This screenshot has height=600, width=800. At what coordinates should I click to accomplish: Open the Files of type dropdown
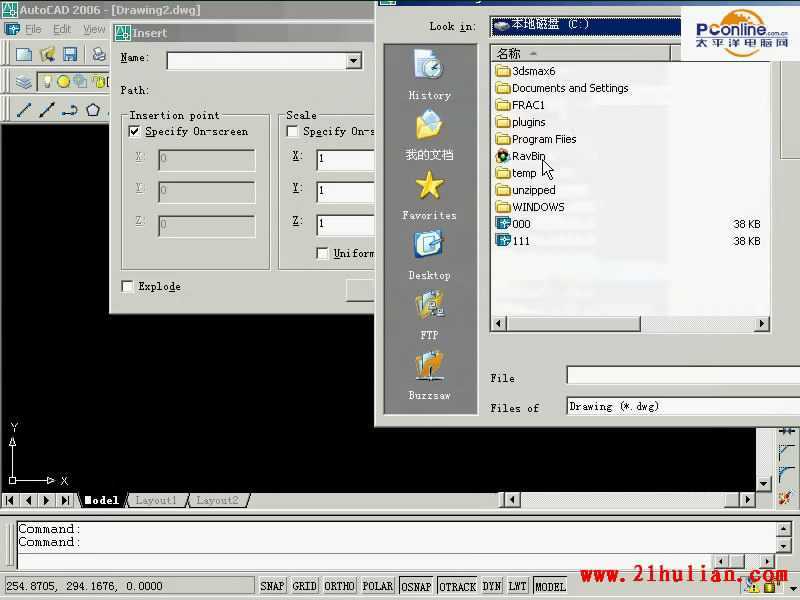click(683, 407)
